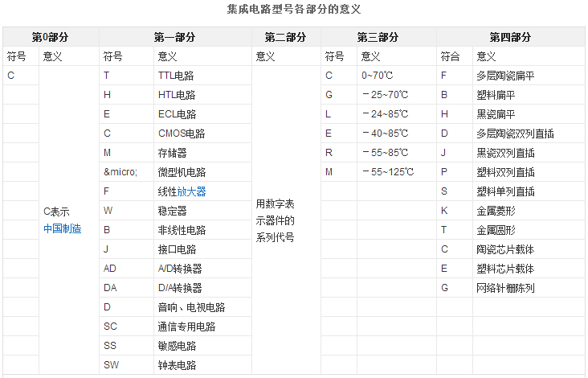This screenshot has height=378, width=588.
Task: Click the －55~125℃ temperature cell
Action: point(397,172)
